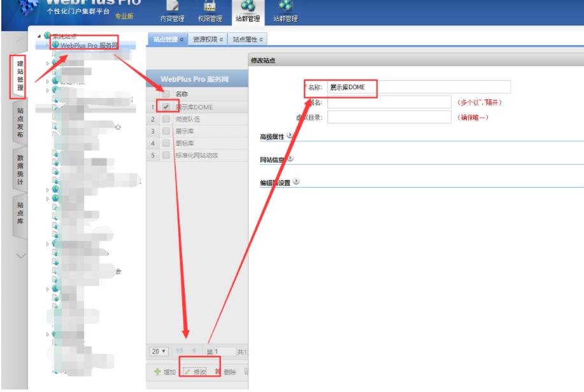
Task: Click the globe icon beside 系统站点
Action: coord(47,36)
